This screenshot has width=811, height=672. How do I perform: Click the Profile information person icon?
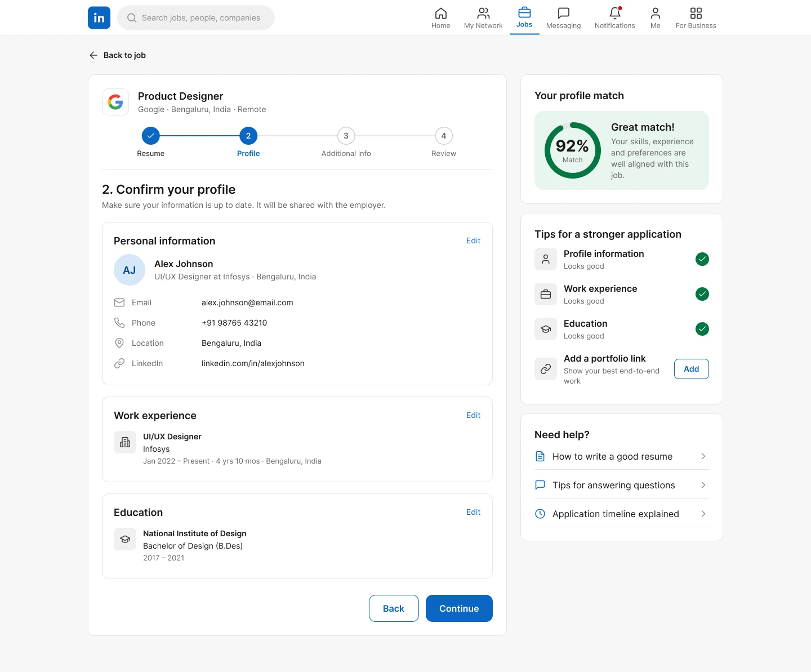point(546,259)
